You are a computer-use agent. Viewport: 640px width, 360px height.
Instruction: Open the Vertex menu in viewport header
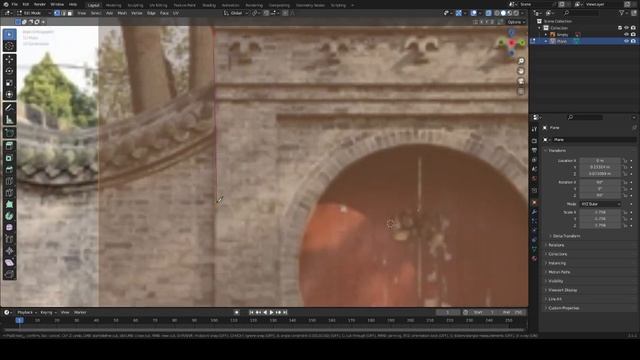[137, 13]
